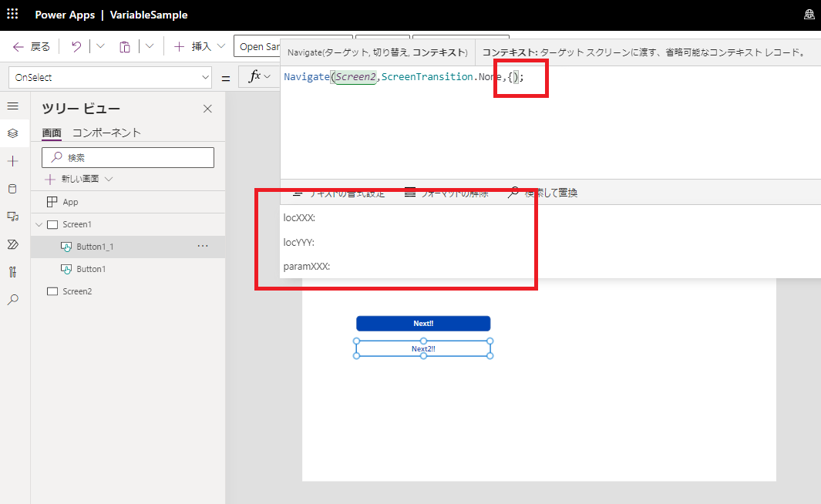Screen dimensions: 821x504
Task: Open the Advanced tools pane
Action: click(13, 272)
